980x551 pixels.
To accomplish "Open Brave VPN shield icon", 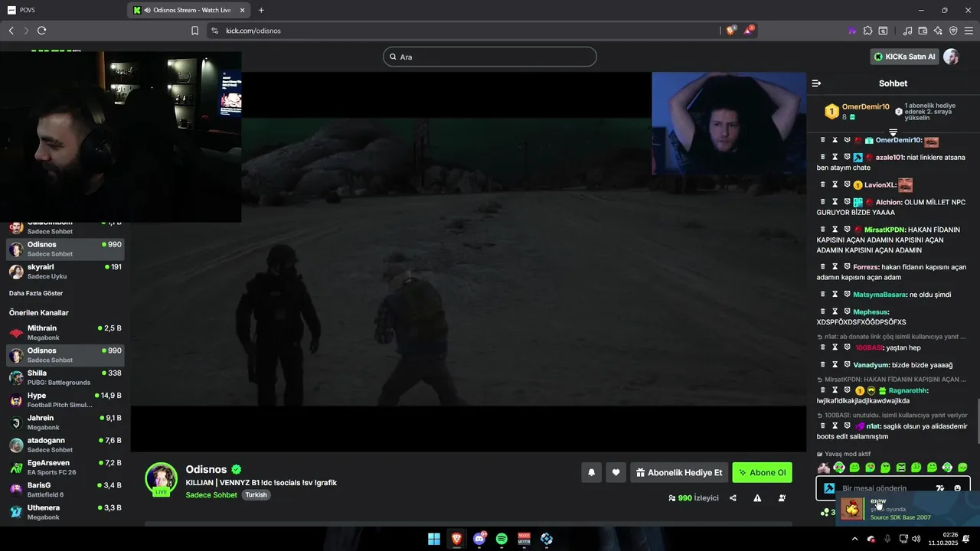I will coord(953,31).
